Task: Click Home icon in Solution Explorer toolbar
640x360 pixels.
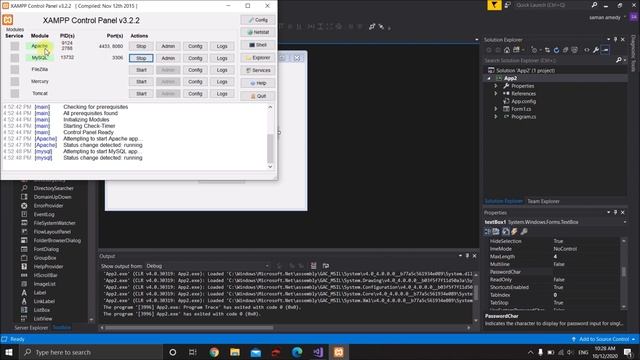Action: pyautogui.click(x=507, y=50)
